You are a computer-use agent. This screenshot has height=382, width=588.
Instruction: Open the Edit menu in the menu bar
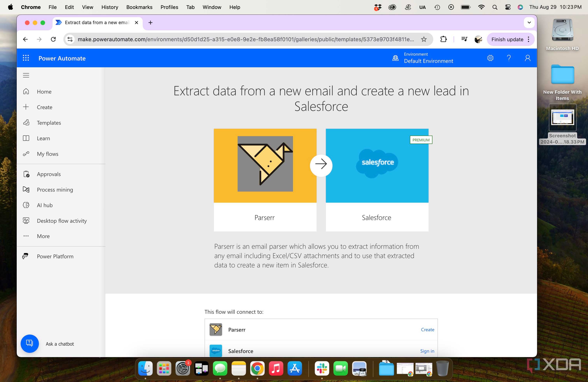pos(69,7)
